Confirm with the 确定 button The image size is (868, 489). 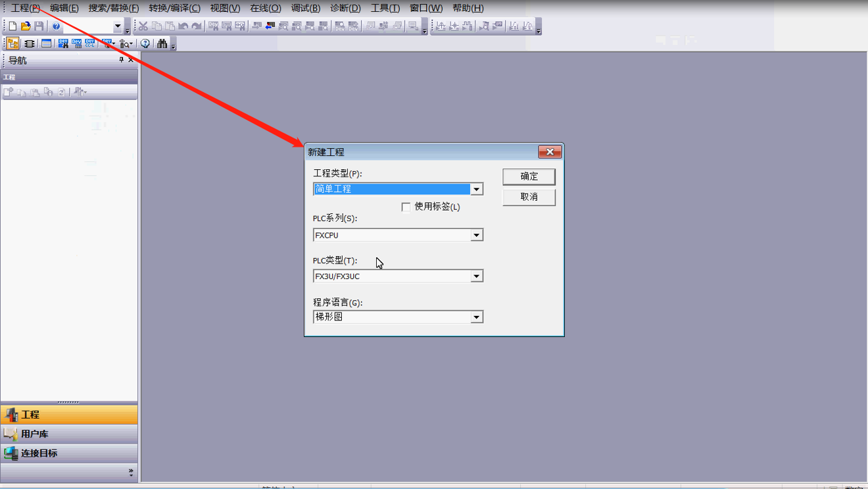[529, 176]
